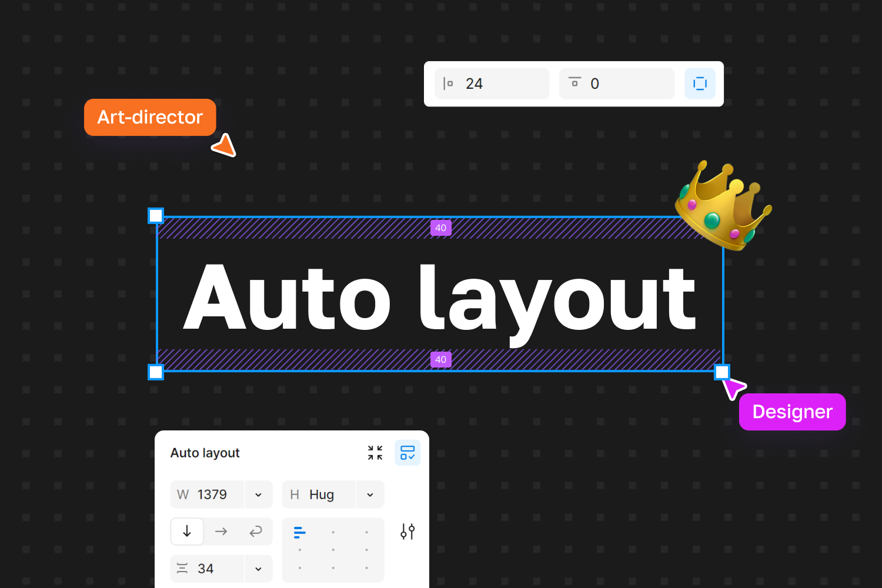
Task: Click the vertical padding icon beside 0
Action: 574,83
